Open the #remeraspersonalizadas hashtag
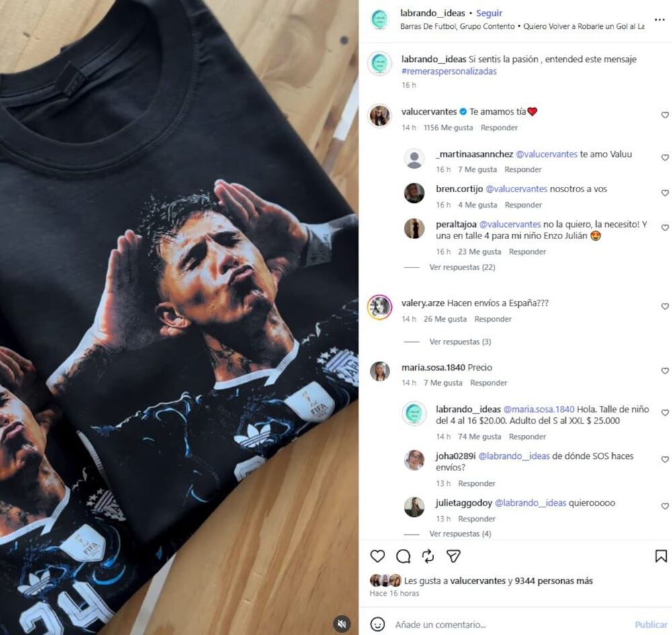672x635 pixels. pyautogui.click(x=449, y=71)
